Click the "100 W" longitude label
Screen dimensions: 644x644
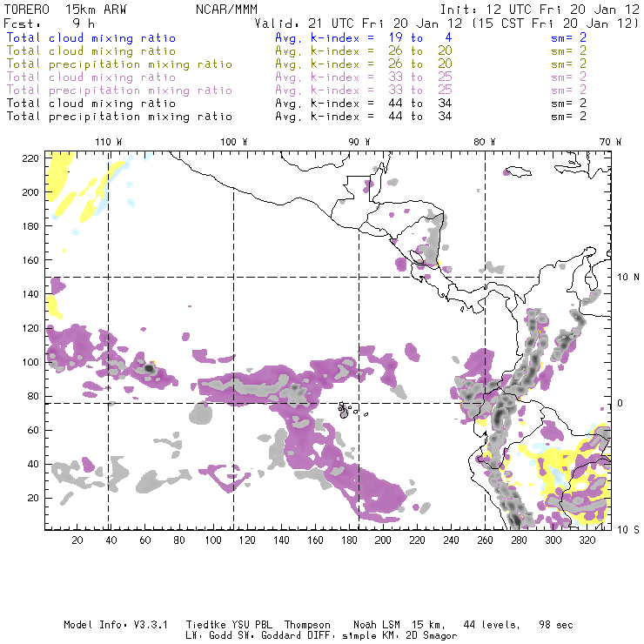[x=234, y=142]
